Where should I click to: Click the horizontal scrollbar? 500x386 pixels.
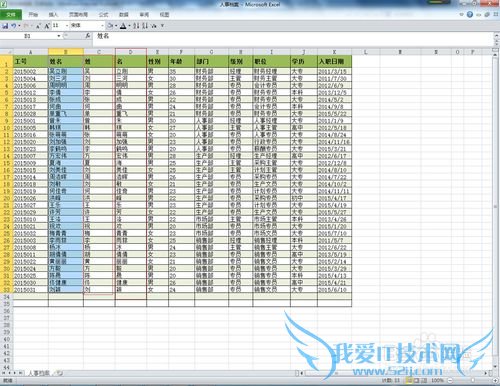[x=393, y=373]
